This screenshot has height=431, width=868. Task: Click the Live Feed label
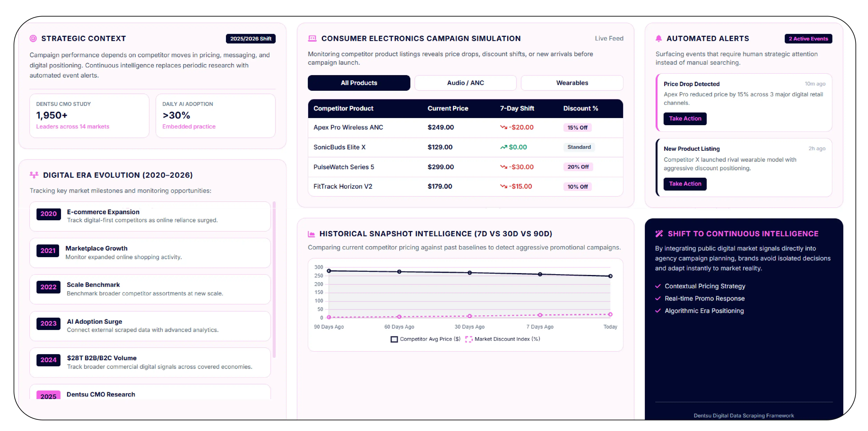click(x=609, y=38)
